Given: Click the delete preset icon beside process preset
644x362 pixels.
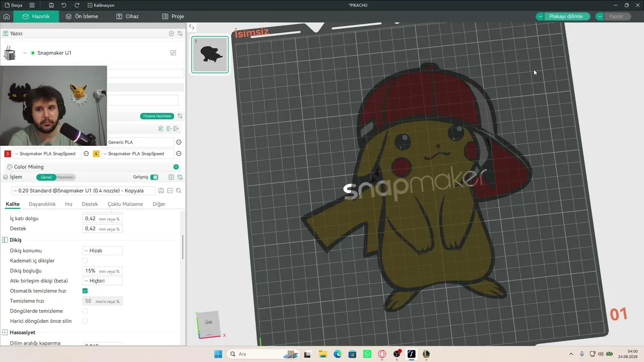Looking at the screenshot, I should click(170, 191).
